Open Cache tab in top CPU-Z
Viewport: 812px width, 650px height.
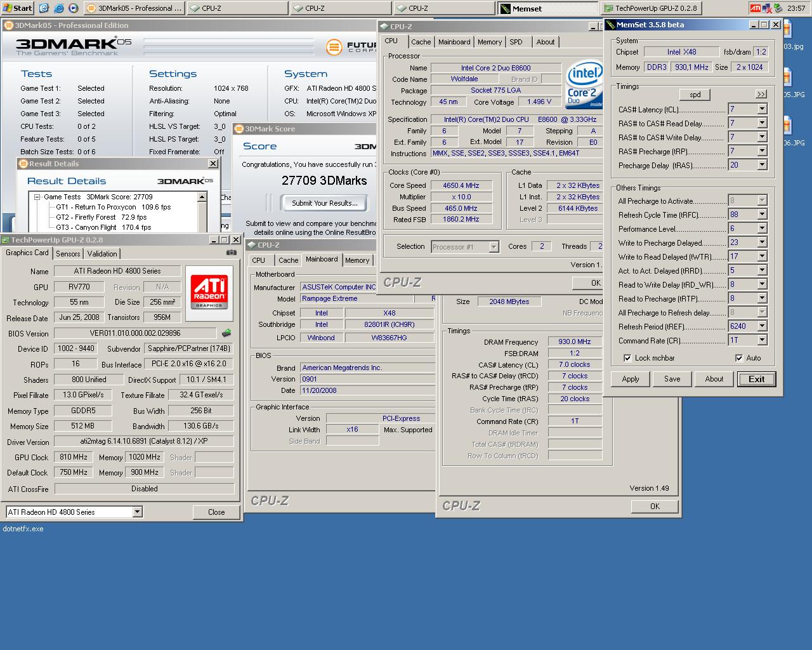(421, 42)
